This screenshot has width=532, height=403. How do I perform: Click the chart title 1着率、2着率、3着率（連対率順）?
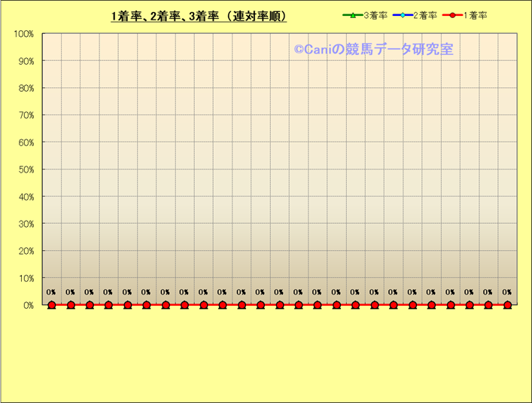[x=198, y=16]
